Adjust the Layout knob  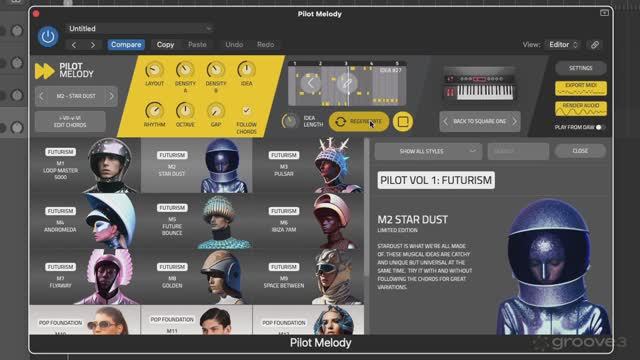[x=154, y=70]
